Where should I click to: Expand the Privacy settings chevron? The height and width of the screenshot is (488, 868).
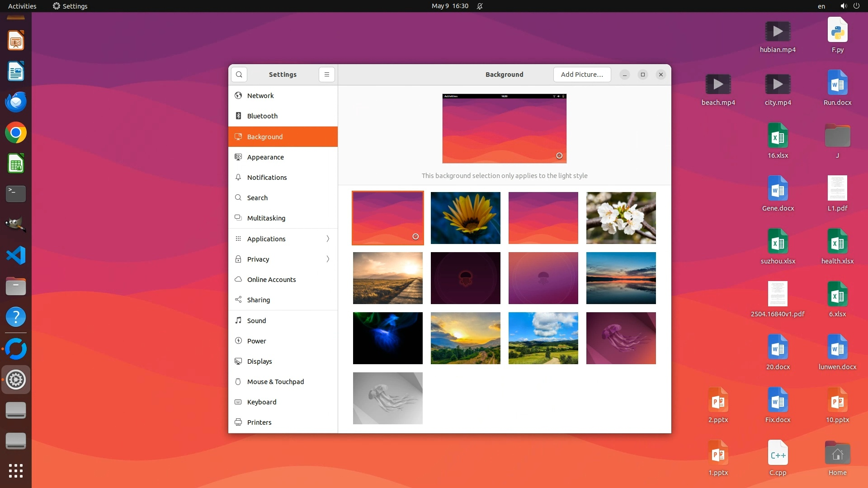coord(328,259)
